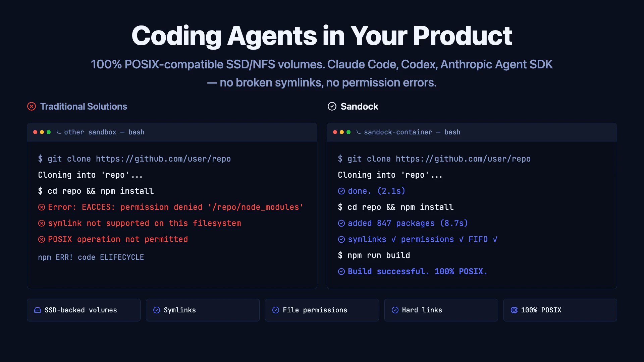Viewport: 644px width, 362px height.
Task: Click the check circle in Hard links badge
Action: point(395,310)
